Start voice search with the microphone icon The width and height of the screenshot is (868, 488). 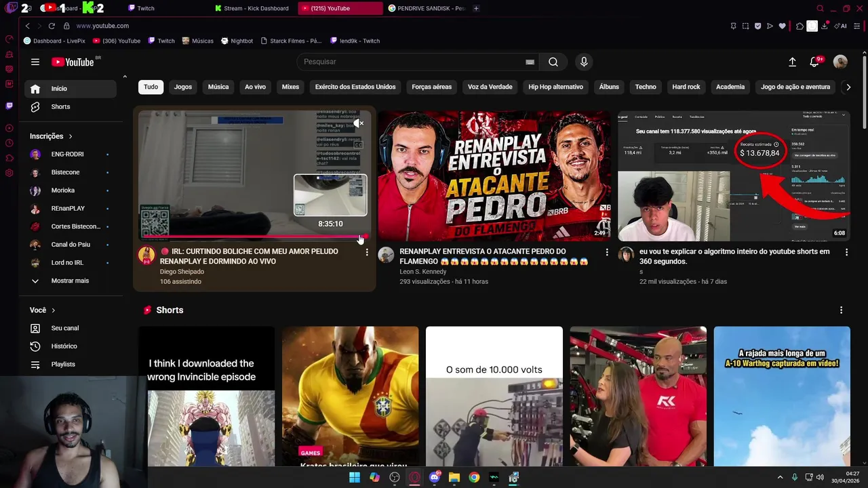coord(584,62)
